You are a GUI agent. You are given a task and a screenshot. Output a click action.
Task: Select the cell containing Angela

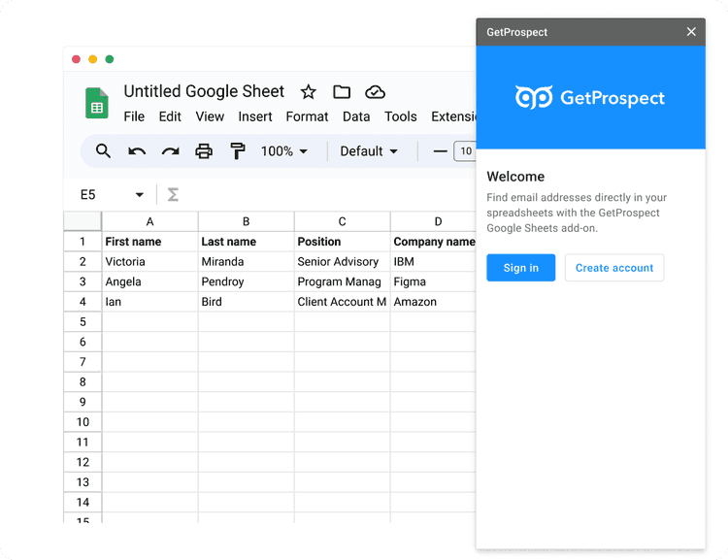pos(149,281)
